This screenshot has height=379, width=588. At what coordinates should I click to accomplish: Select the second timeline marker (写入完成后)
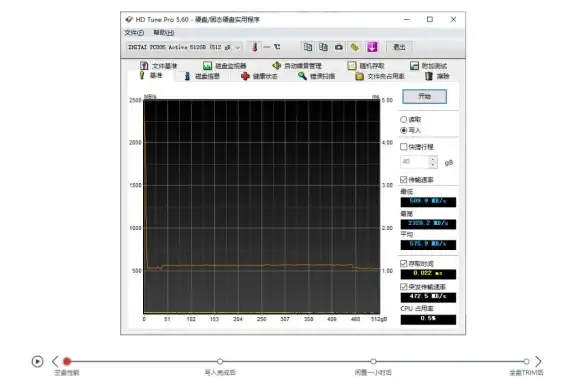coord(220,361)
